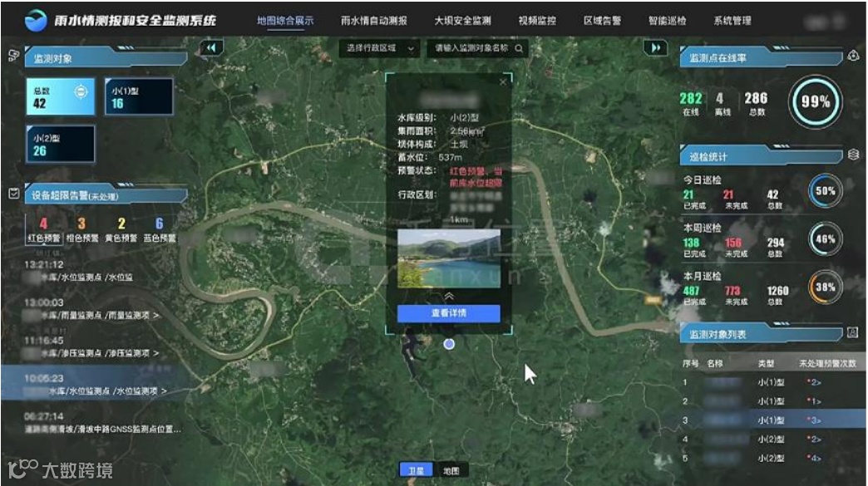The image size is (868, 486).
Task: Open the 06:27:14 GNSS alarm entry
Action: point(102,422)
